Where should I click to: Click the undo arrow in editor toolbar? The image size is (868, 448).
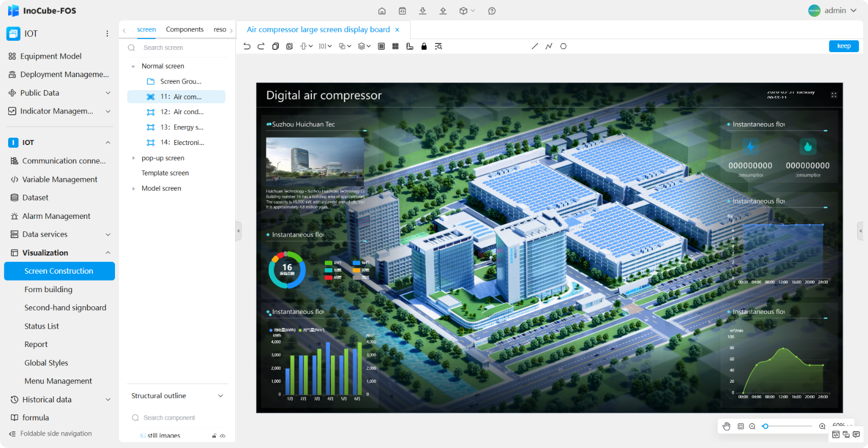[x=247, y=46]
